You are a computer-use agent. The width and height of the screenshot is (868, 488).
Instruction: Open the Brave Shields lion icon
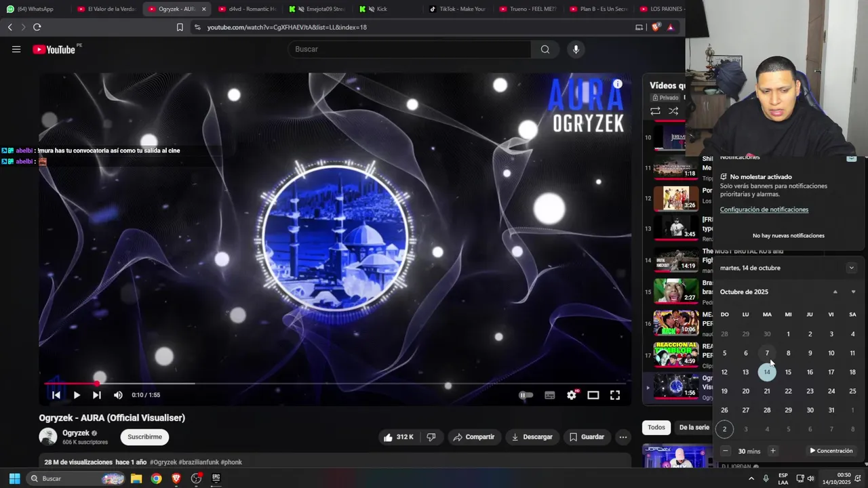click(656, 27)
